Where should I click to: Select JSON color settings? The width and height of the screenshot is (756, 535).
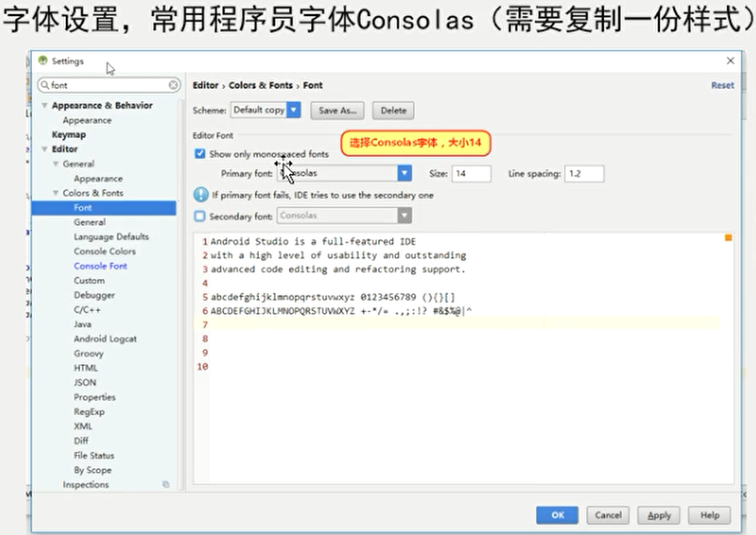[x=84, y=382]
